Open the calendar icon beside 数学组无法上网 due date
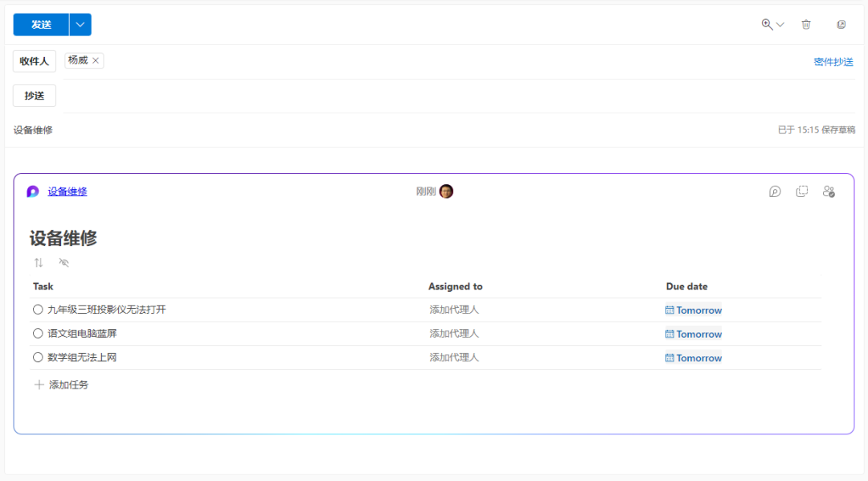868x481 pixels. tap(670, 357)
